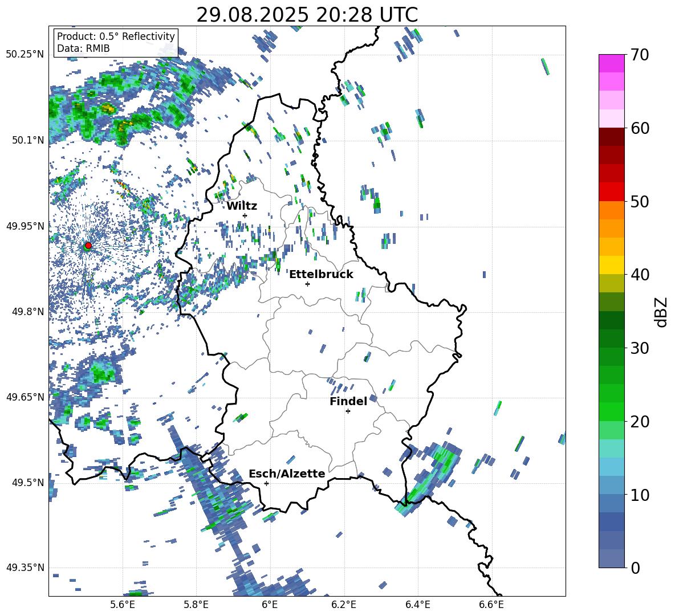Click the Ettelbruck city label
Screen dimensions: 675x616
tap(321, 275)
